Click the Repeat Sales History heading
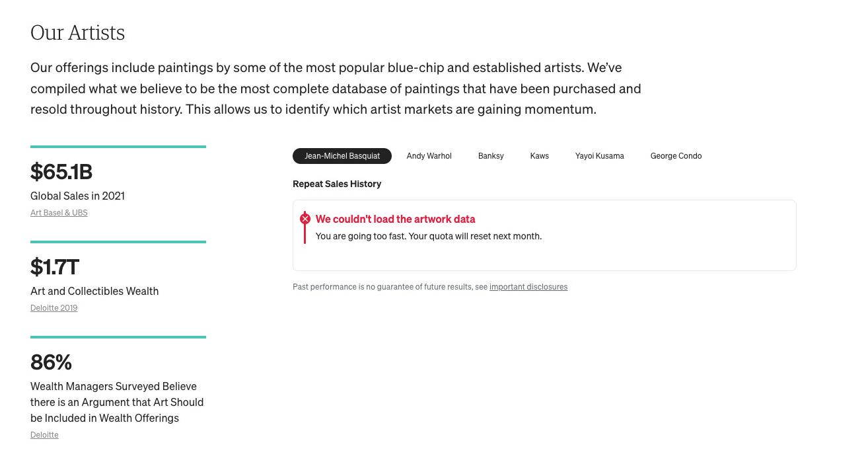Image resolution: width=868 pixels, height=476 pixels. pyautogui.click(x=337, y=184)
